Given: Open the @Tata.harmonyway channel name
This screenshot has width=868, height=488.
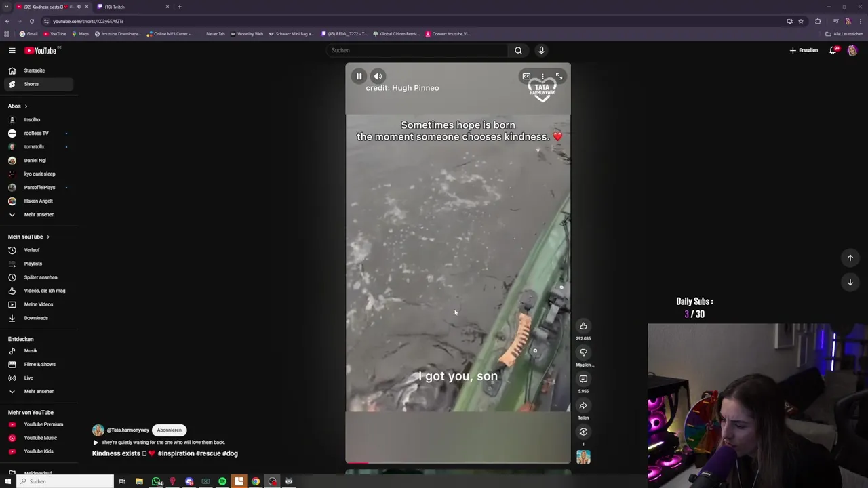Looking at the screenshot, I should tap(128, 430).
